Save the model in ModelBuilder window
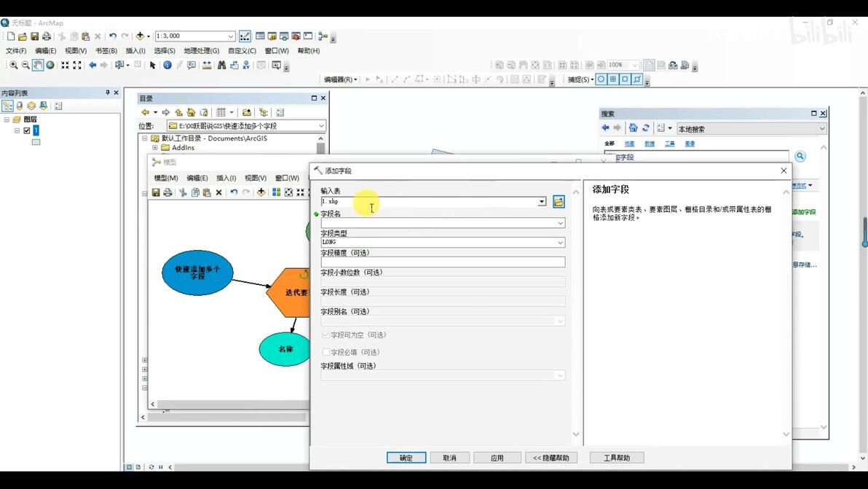Image resolution: width=868 pixels, height=489 pixels. coord(156,192)
